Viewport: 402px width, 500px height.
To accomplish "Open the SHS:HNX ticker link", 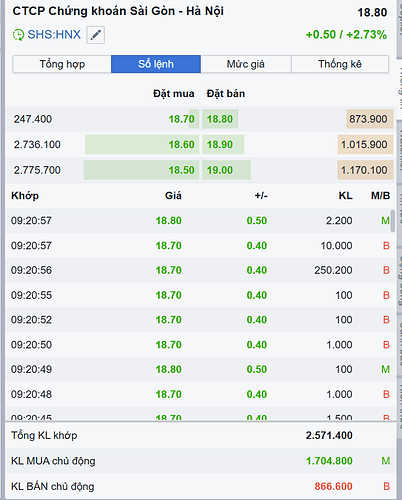I will tap(54, 34).
